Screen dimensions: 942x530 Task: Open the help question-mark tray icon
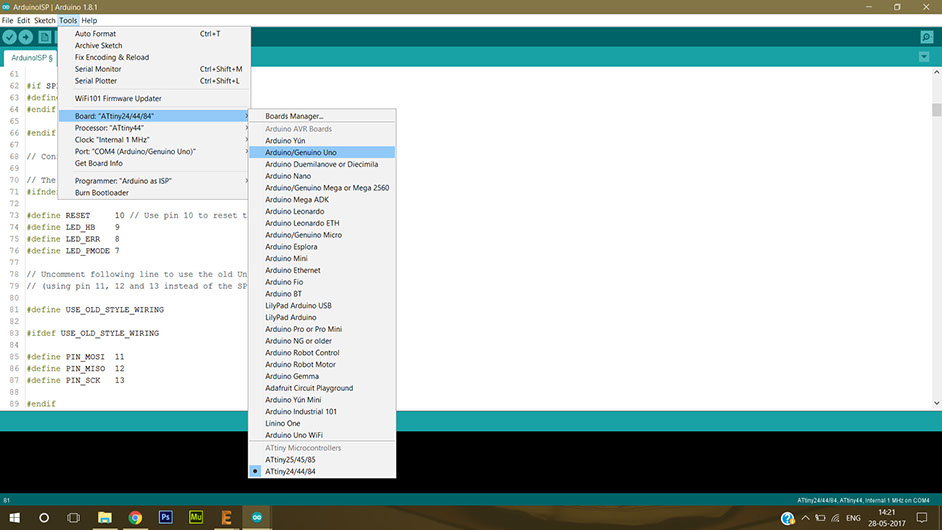coord(788,518)
